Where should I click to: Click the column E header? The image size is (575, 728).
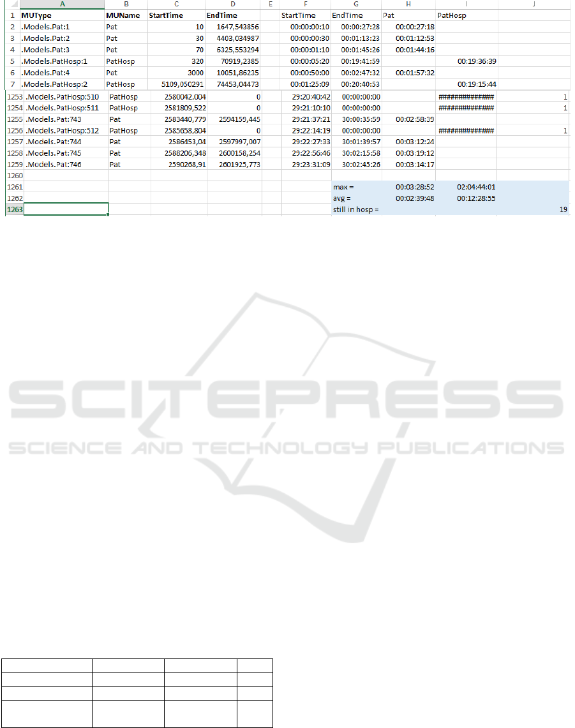270,4
